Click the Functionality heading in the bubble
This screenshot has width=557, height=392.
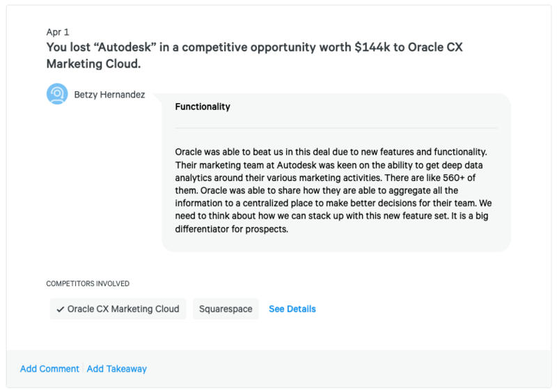coord(203,107)
